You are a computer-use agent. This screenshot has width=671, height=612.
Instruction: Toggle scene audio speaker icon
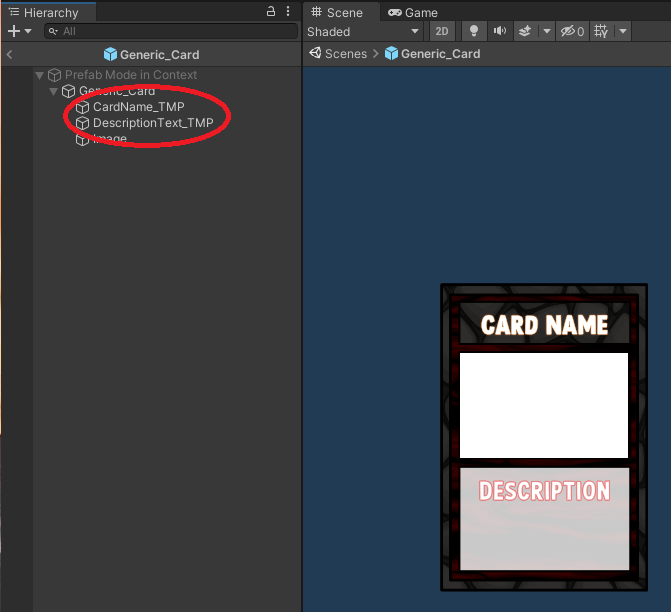coord(499,31)
